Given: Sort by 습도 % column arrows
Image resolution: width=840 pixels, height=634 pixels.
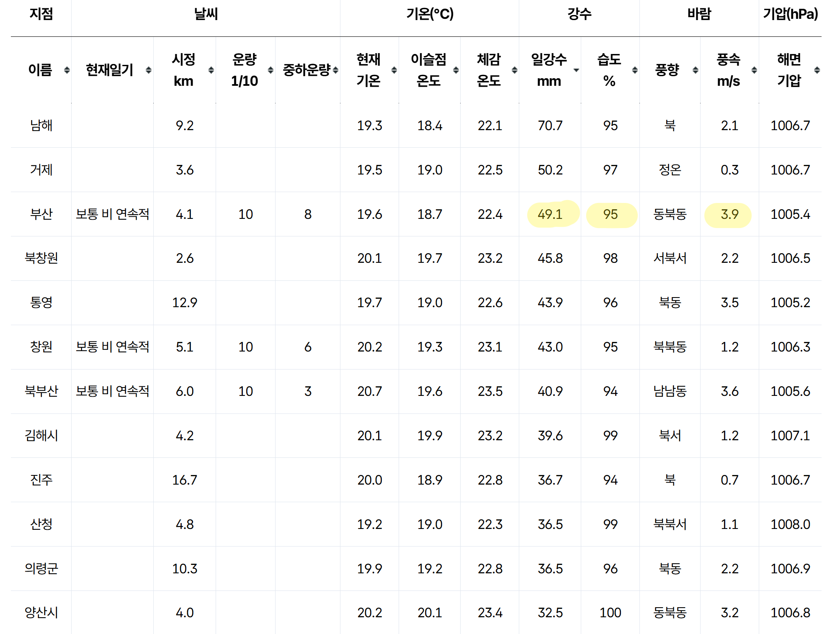Looking at the screenshot, I should 635,70.
